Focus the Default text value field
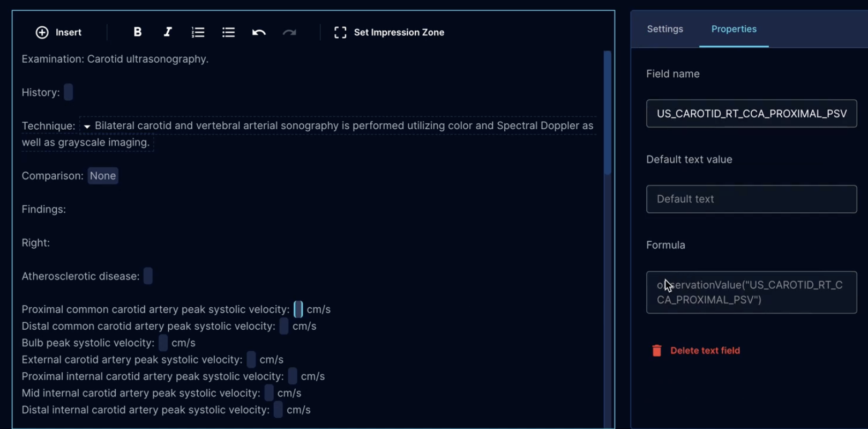Image resolution: width=868 pixels, height=429 pixels. coord(751,199)
